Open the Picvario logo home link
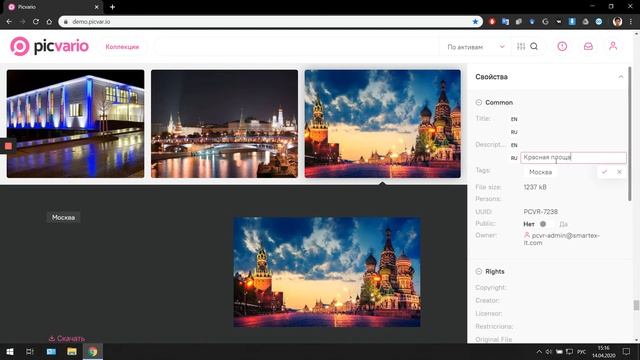This screenshot has height=360, width=640. tap(49, 46)
